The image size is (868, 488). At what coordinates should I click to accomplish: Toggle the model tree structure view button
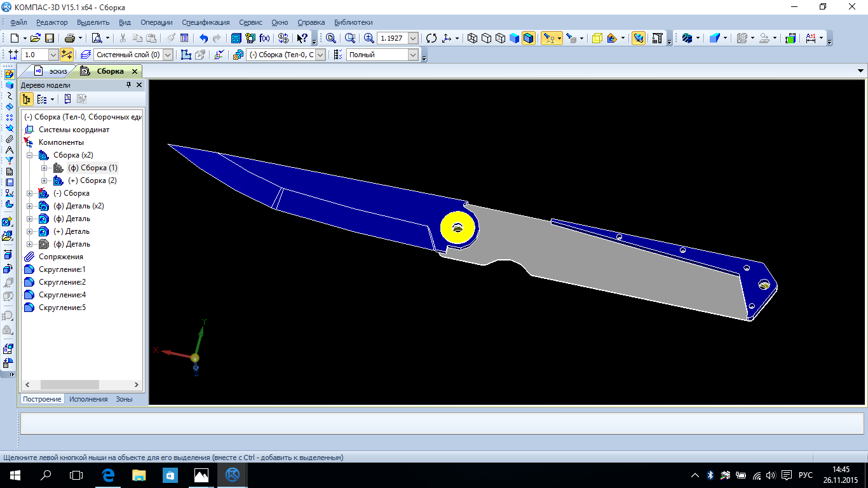pos(27,99)
